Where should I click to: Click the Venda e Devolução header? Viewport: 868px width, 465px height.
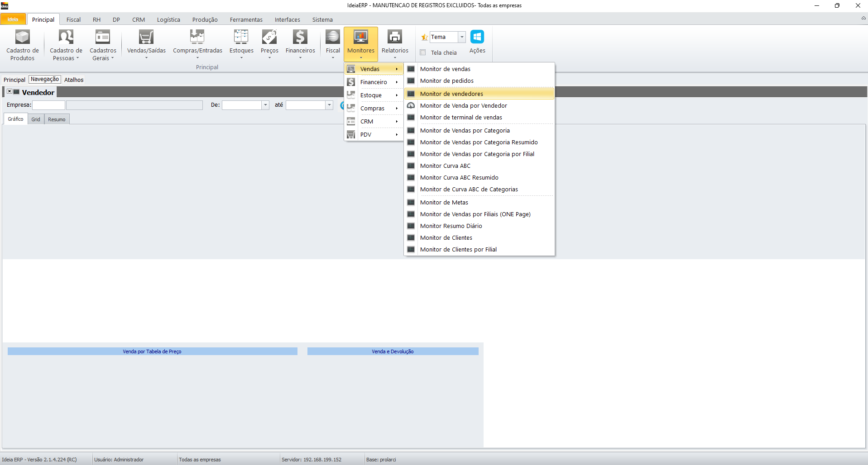[x=393, y=351]
